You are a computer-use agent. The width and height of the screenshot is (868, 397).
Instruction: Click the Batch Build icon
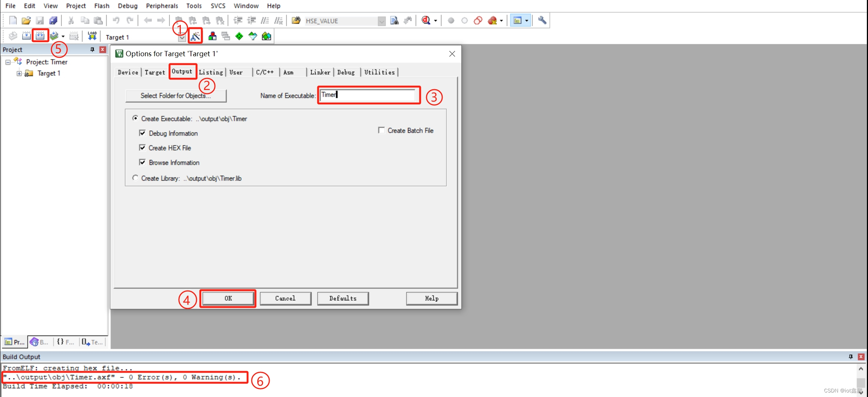pyautogui.click(x=54, y=36)
